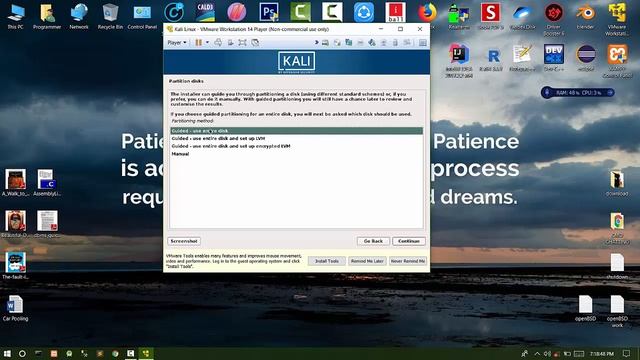Open the dbms_quic... PDF on desktop
The image size is (640, 360).
pos(47,224)
